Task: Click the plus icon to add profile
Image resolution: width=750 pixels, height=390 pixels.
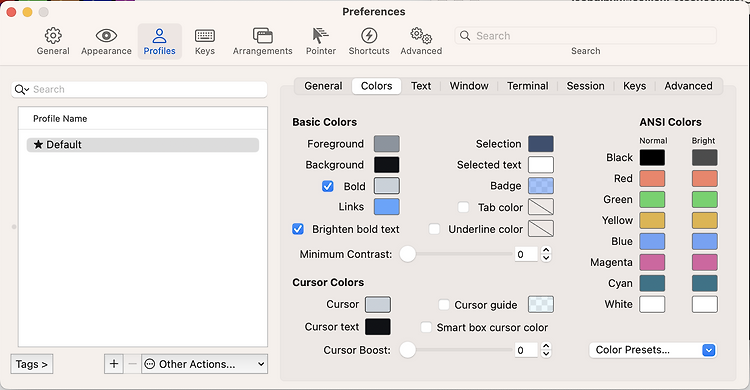Action: tap(114, 364)
